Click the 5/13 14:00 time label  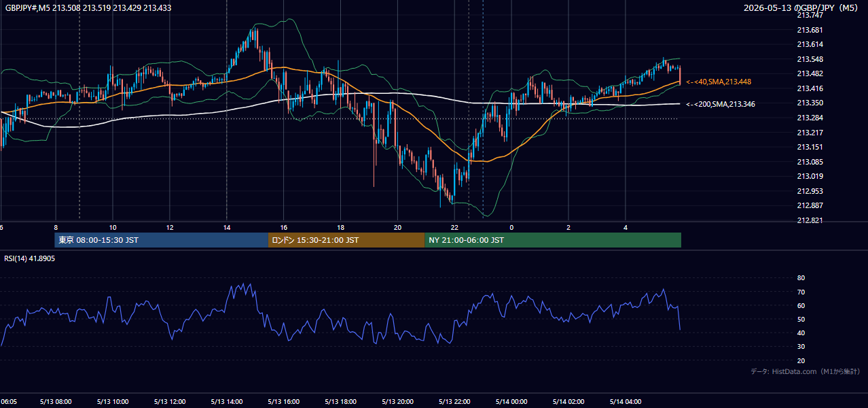coord(228,402)
